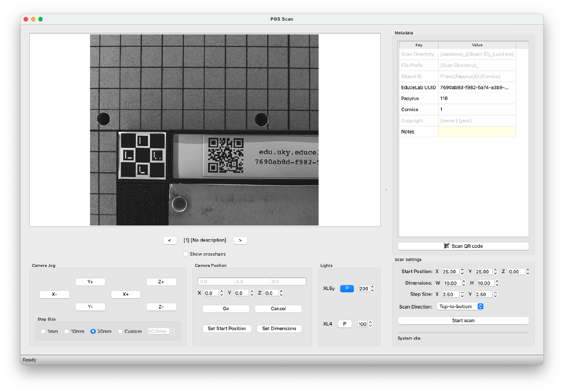Click the Start scan button
This screenshot has height=392, width=564.
463,321
